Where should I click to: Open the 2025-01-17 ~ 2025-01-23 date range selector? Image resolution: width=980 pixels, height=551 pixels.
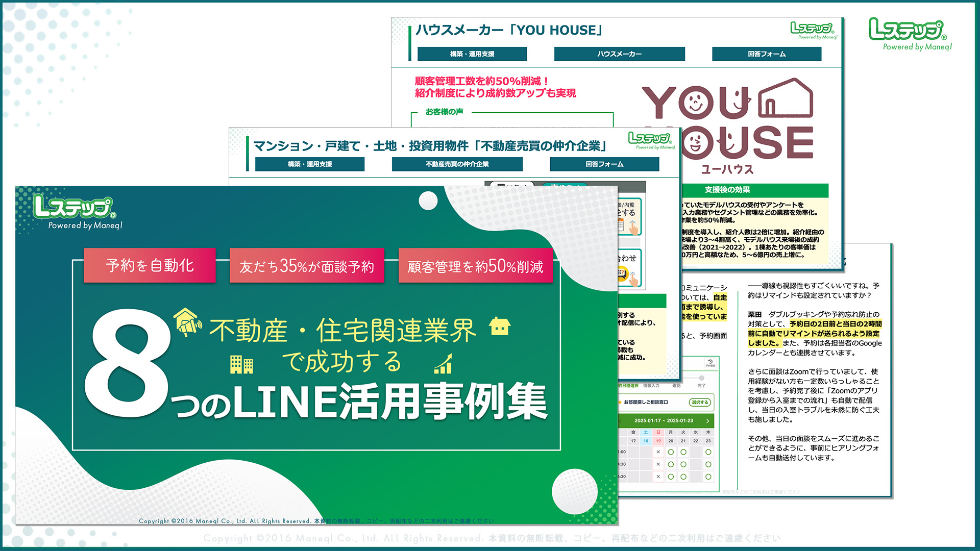[665, 421]
